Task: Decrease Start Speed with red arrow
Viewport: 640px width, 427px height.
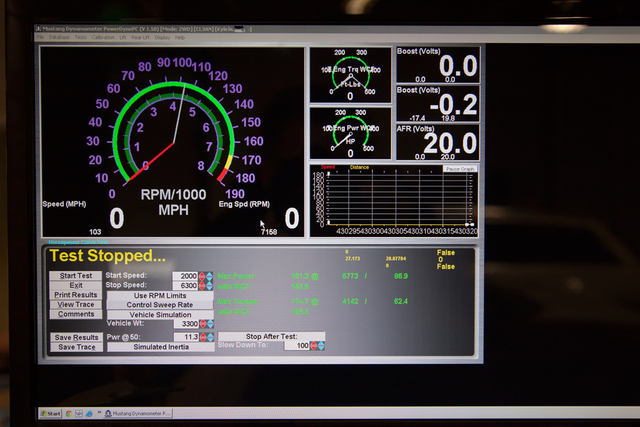Action: (202, 276)
